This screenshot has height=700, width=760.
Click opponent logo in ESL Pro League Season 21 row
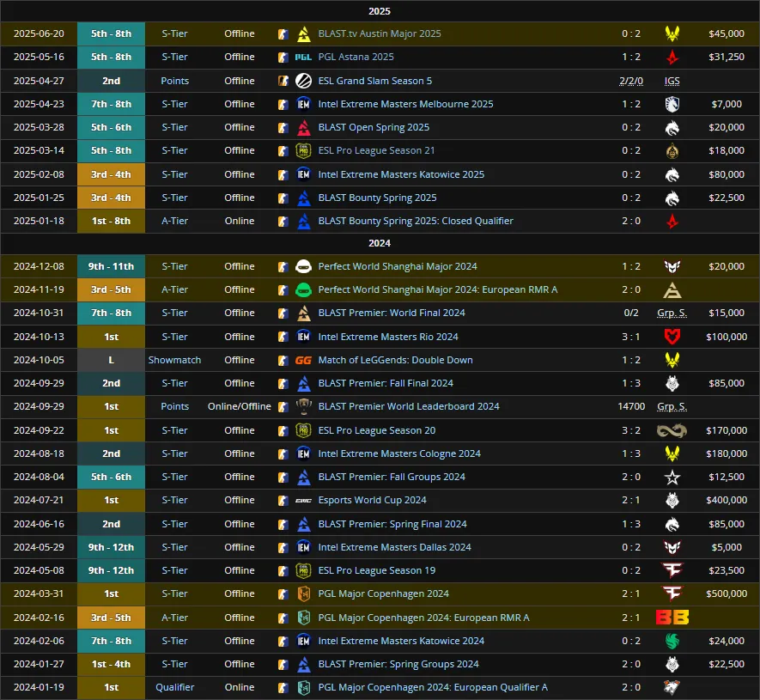point(672,151)
